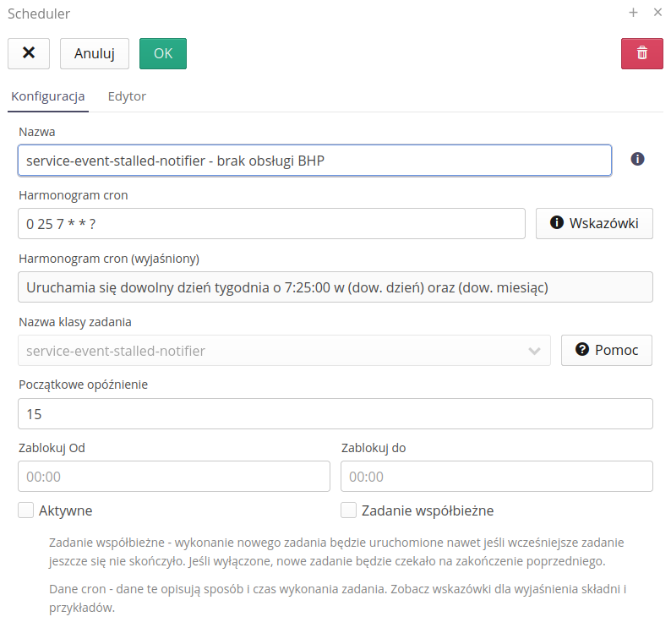This screenshot has height=644, width=671.
Task: Focus the Harmonogram cron input field
Action: click(x=271, y=224)
